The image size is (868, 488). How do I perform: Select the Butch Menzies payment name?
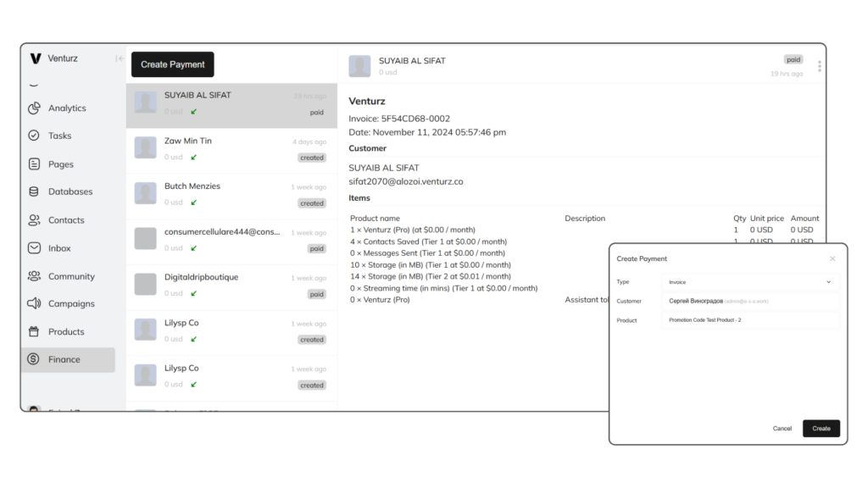[x=192, y=186]
